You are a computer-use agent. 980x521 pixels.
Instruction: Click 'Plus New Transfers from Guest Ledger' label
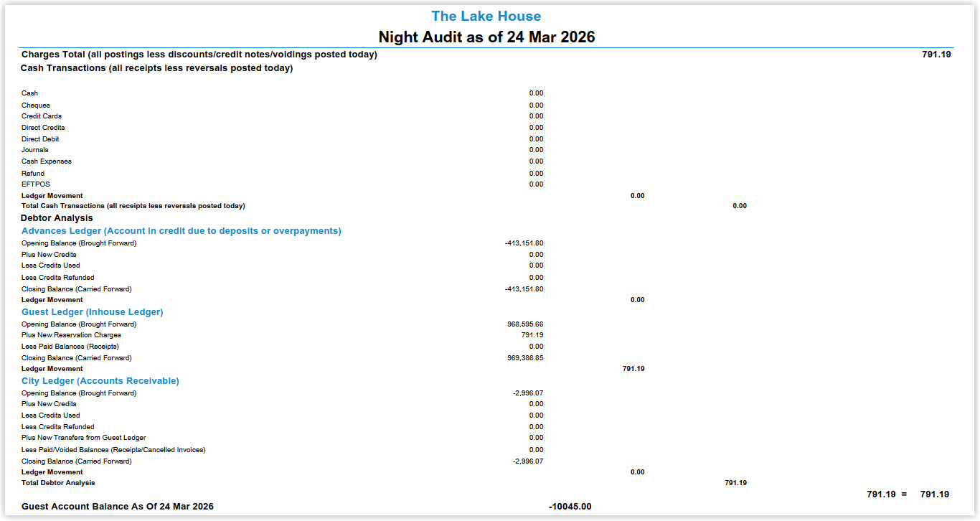point(84,438)
